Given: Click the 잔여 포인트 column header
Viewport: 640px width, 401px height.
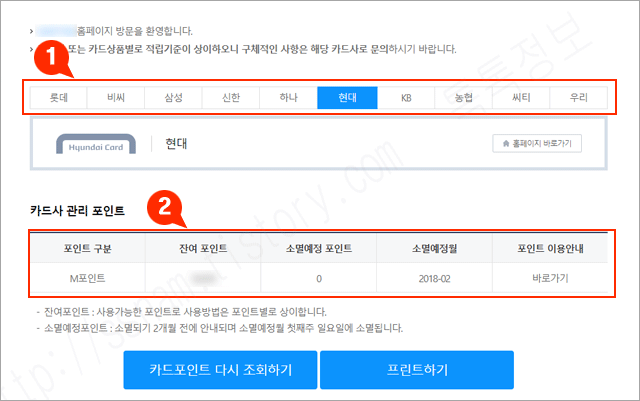Looking at the screenshot, I should coord(203,248).
